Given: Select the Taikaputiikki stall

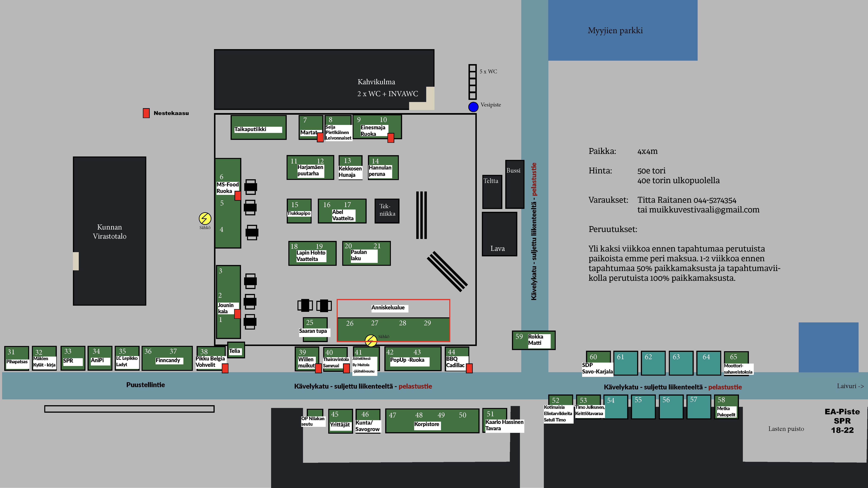Looking at the screenshot, I should point(258,127).
